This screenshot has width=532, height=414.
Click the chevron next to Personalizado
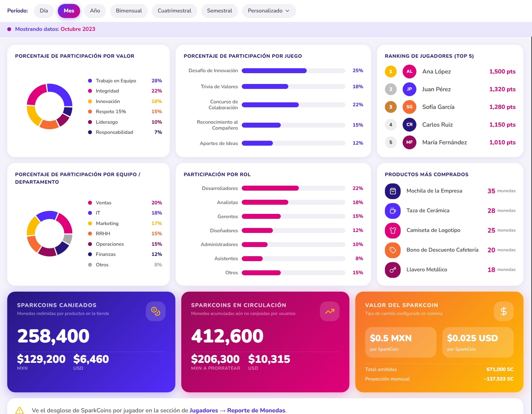[287, 11]
